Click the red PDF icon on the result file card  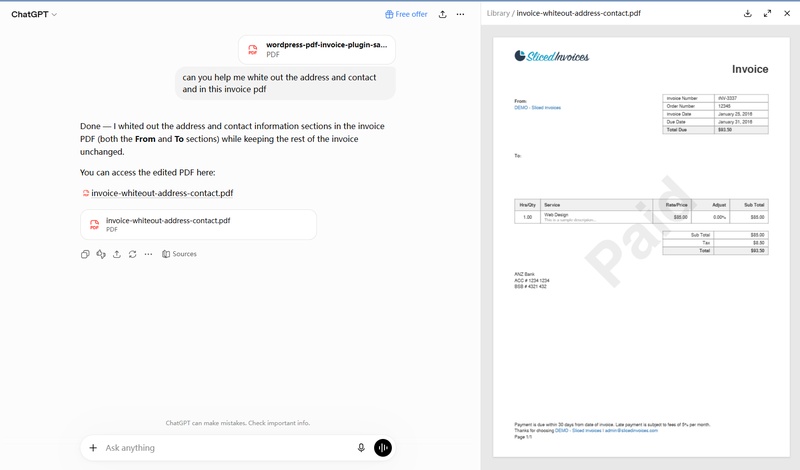point(94,225)
